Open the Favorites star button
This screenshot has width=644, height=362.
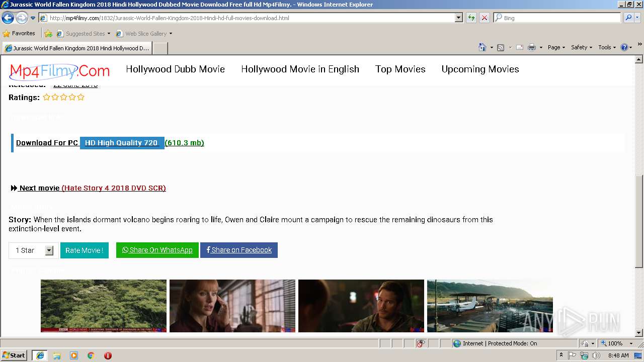[x=19, y=34]
